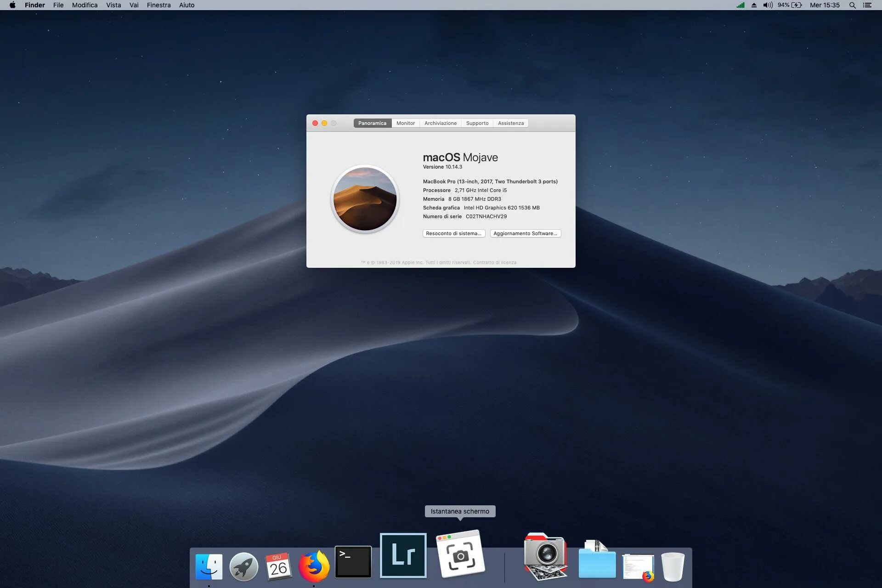Switch to the Monitor tab
Image resolution: width=882 pixels, height=588 pixels.
click(x=405, y=123)
